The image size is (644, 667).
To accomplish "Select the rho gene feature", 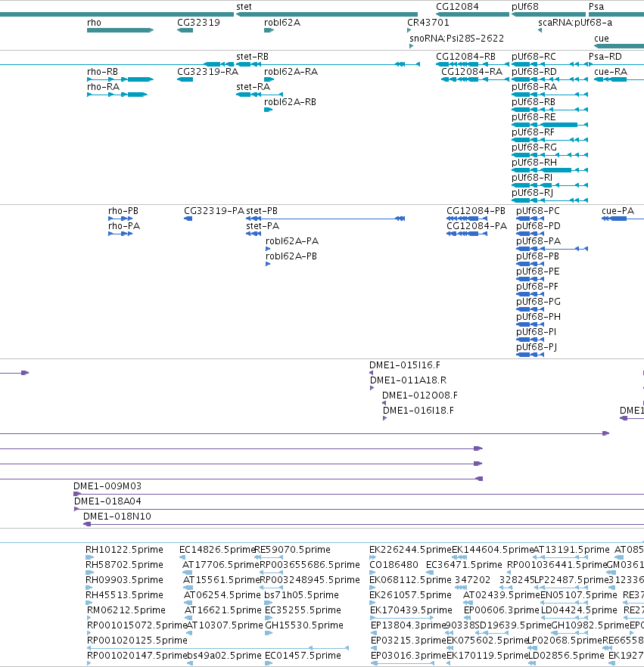I will (120, 30).
